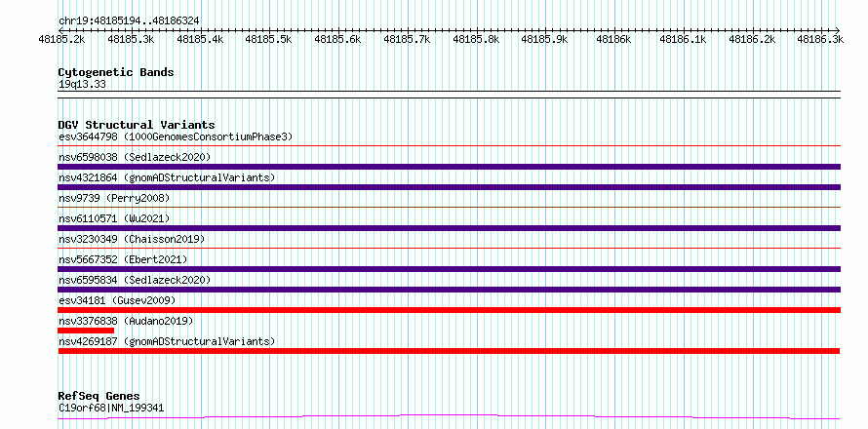Click the 48185.3k ruler tick label
The height and width of the screenshot is (429, 868).
coord(131,39)
